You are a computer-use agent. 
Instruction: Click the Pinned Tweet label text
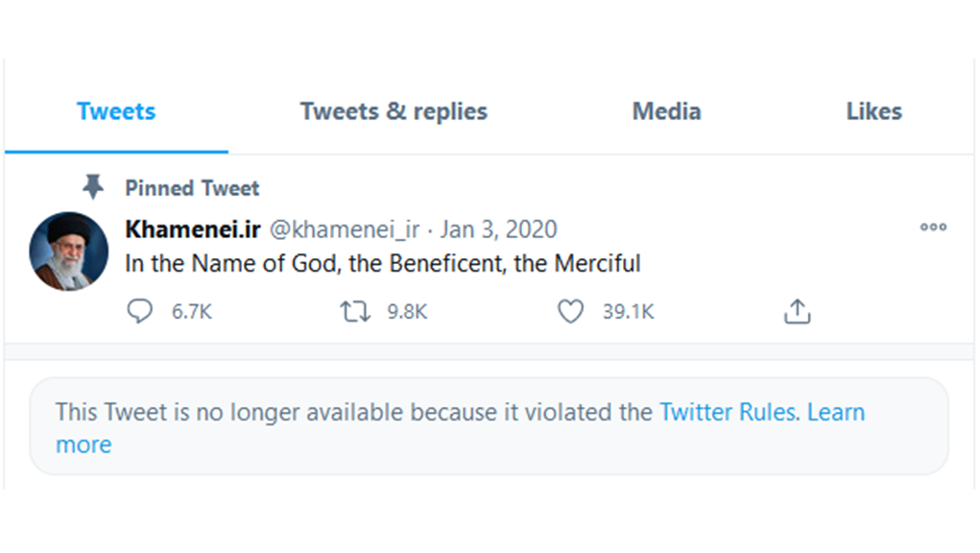click(192, 188)
